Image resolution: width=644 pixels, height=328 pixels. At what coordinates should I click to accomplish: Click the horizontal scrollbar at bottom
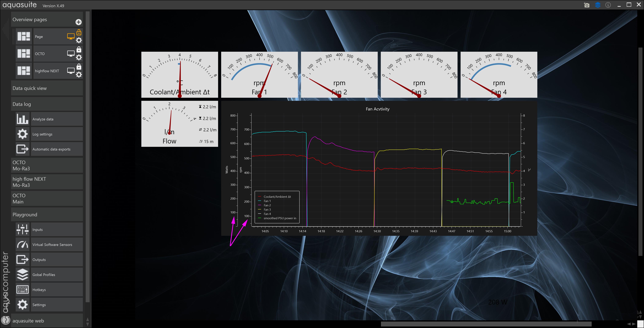[x=486, y=324]
